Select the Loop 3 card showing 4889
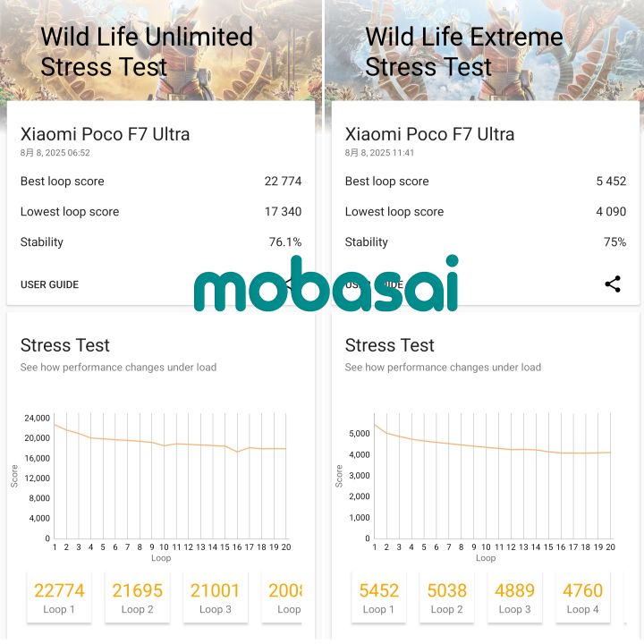The width and height of the screenshot is (644, 644). [x=514, y=597]
